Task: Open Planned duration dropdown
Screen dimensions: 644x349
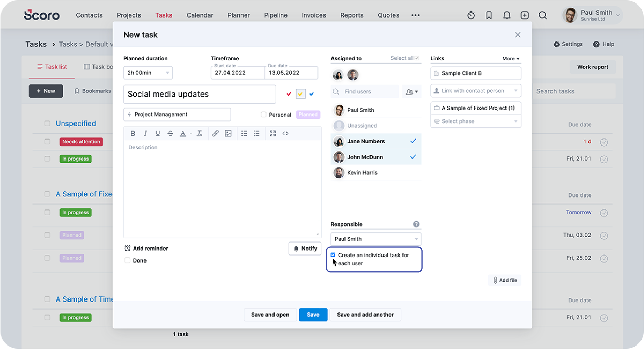Action: coord(148,73)
